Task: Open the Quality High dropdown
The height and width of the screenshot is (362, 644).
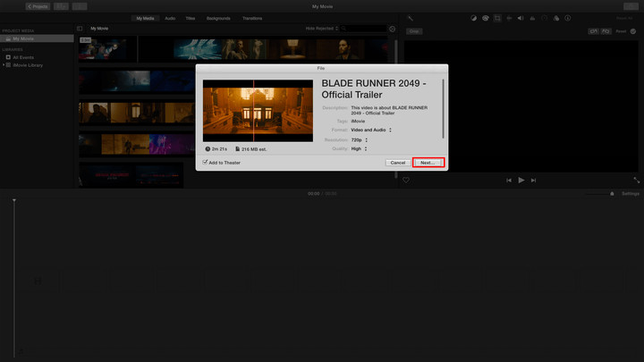Action: (359, 148)
